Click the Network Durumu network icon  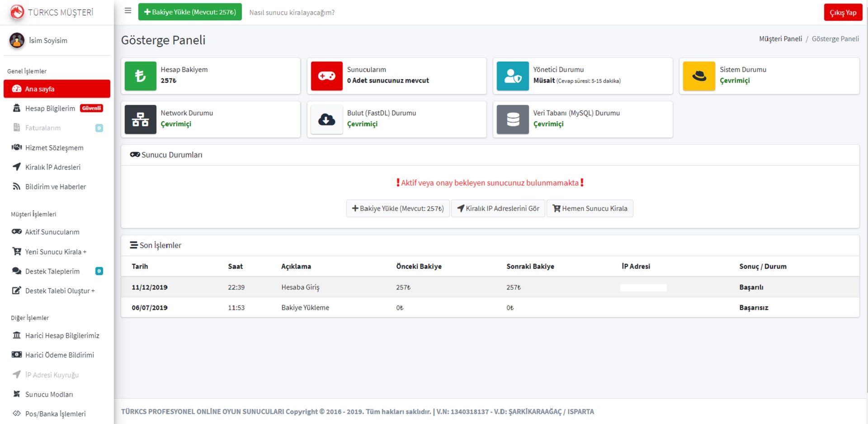click(140, 119)
